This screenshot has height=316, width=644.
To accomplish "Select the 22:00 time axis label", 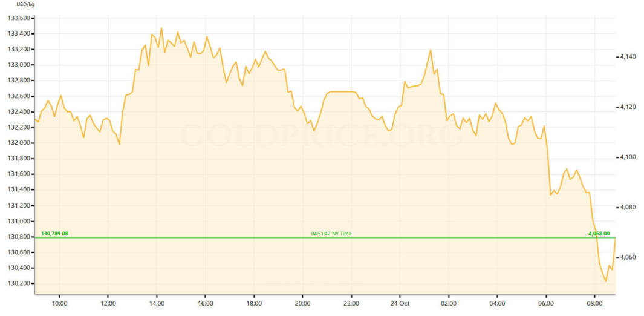I will point(351,303).
